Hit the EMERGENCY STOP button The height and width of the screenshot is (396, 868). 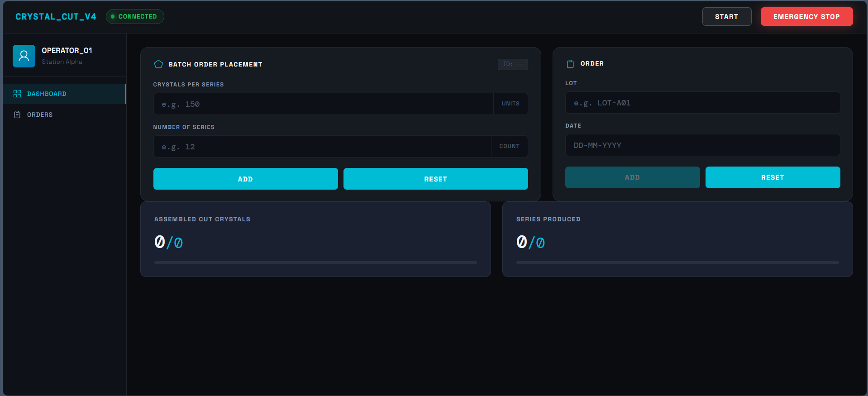806,17
